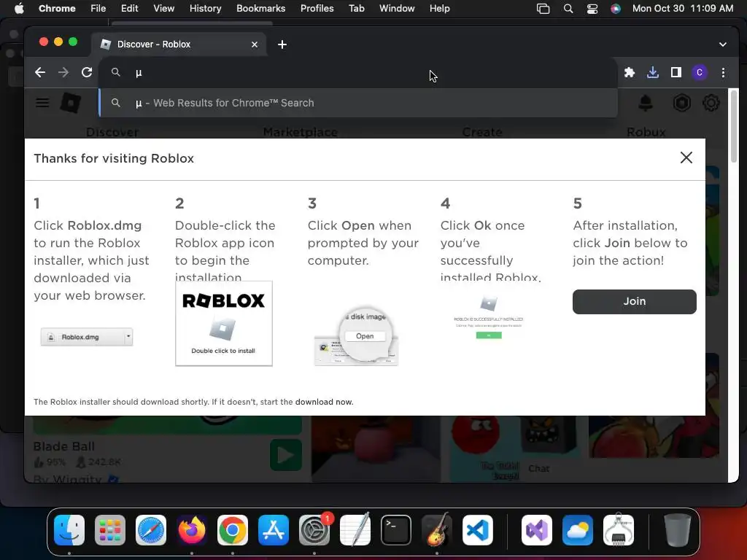The width and height of the screenshot is (747, 560).
Task: Open the Blade Ball game title
Action: pyautogui.click(x=64, y=446)
